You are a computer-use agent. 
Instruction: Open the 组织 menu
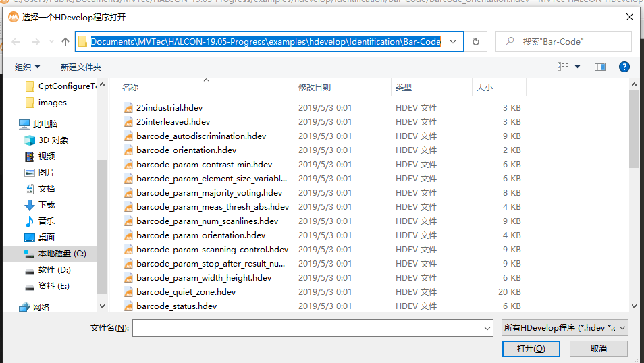tap(27, 67)
